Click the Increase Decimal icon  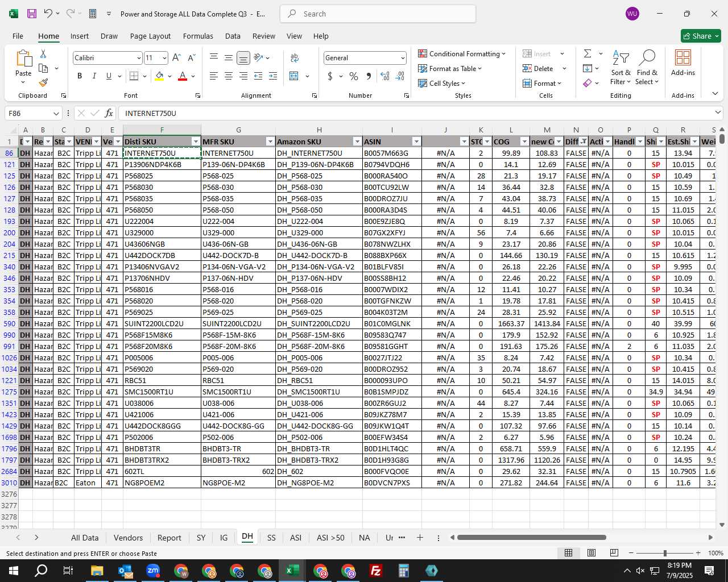pyautogui.click(x=385, y=76)
